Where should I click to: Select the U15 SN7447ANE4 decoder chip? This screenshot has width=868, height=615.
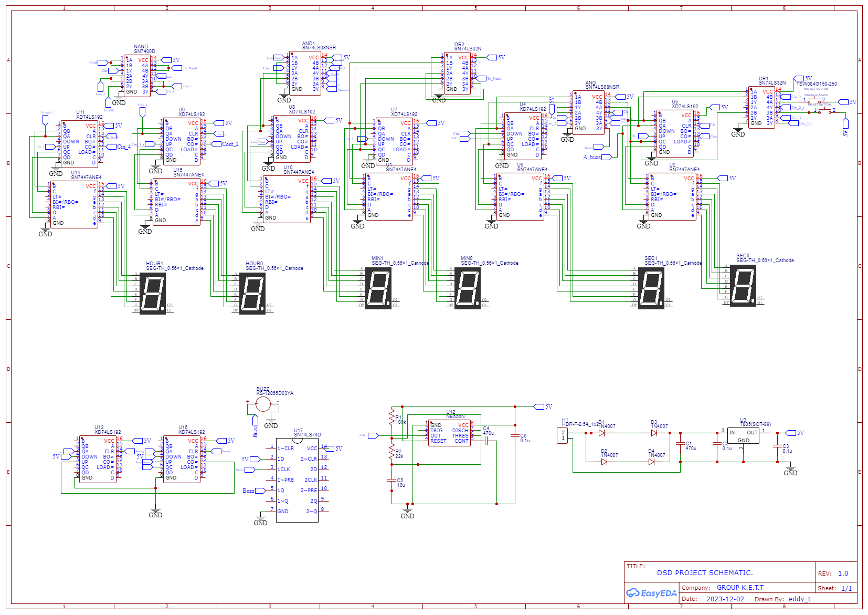pyautogui.click(x=176, y=202)
